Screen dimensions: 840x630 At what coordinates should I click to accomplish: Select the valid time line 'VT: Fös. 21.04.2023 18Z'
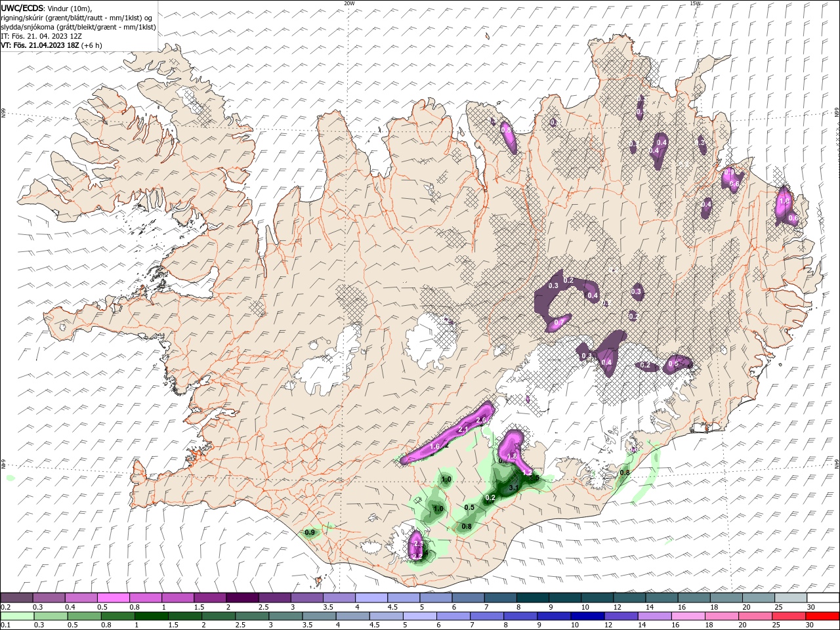click(x=41, y=45)
